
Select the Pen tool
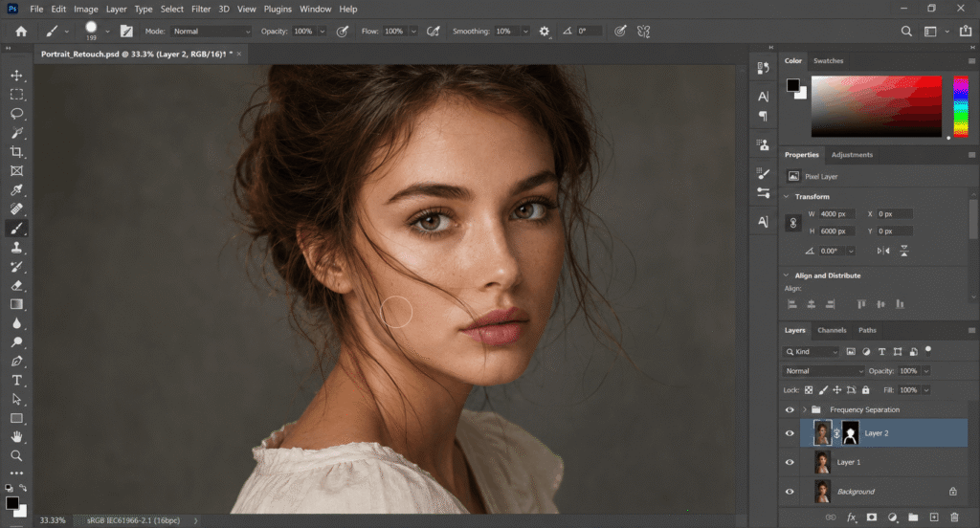[17, 362]
